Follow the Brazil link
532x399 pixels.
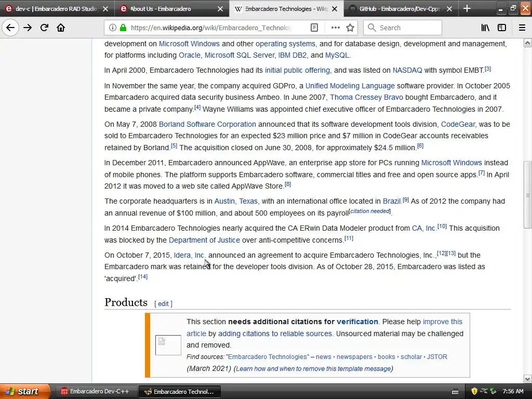click(x=392, y=201)
